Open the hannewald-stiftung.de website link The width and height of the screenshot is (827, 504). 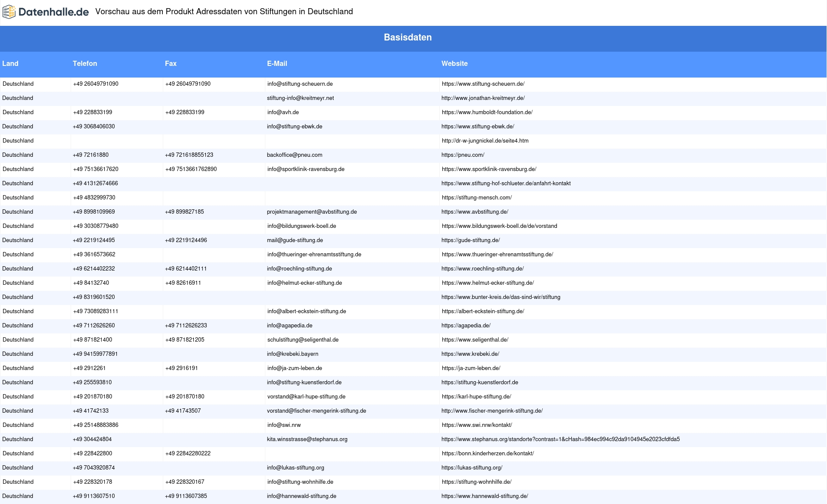click(485, 496)
